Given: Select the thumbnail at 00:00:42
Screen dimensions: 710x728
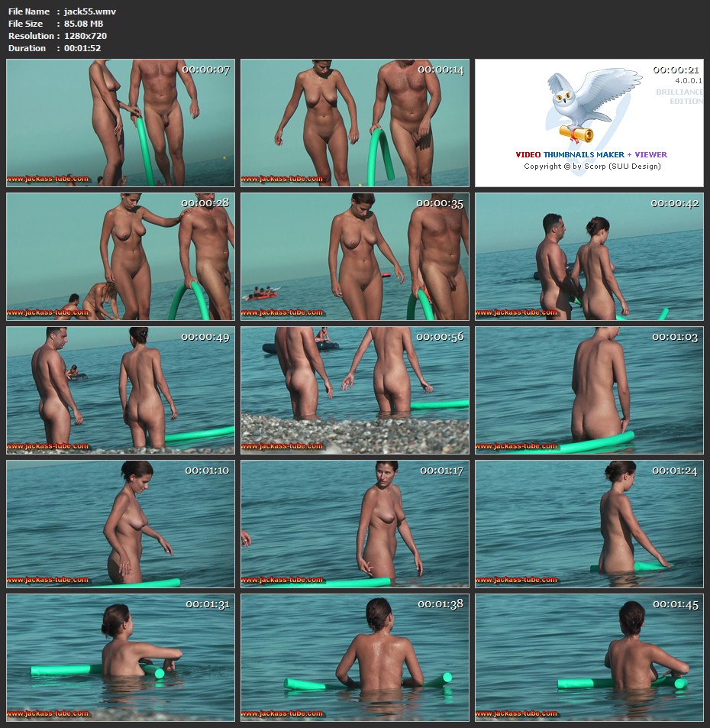Looking at the screenshot, I should coord(589,257).
